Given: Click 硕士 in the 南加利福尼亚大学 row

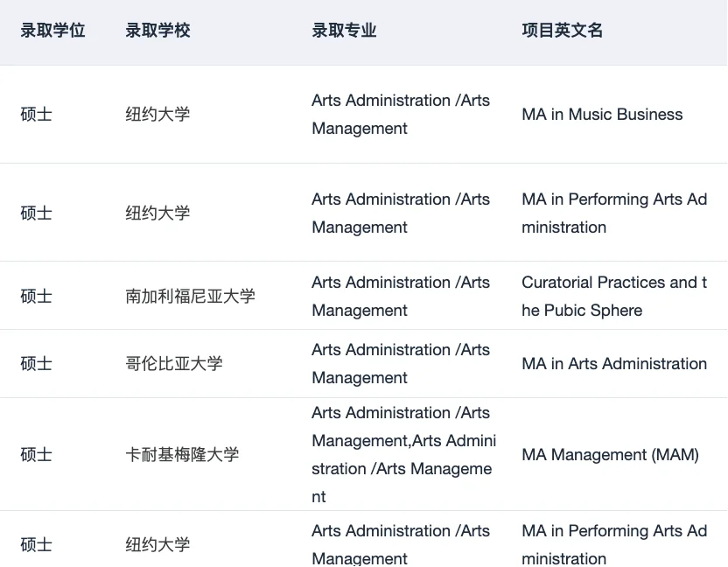Looking at the screenshot, I should pyautogui.click(x=36, y=296).
